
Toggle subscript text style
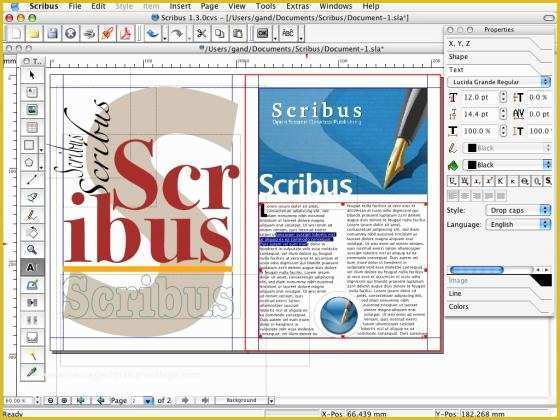[x=477, y=181]
